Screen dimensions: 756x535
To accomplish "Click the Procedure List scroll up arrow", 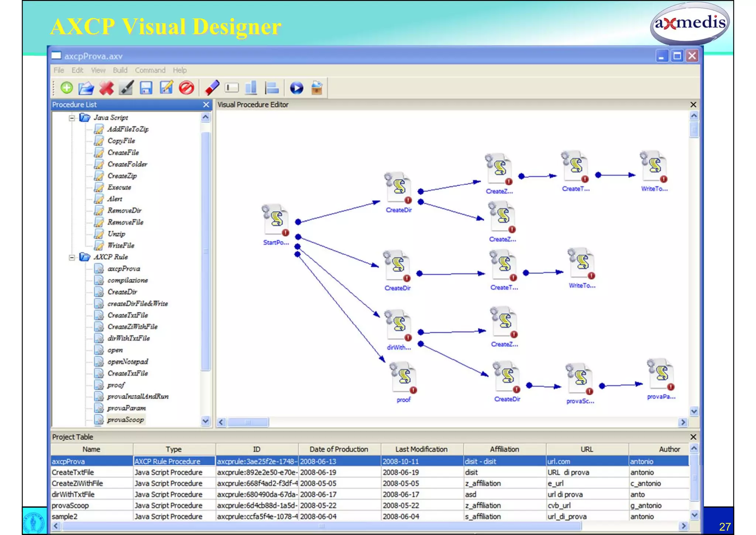I will pyautogui.click(x=206, y=117).
